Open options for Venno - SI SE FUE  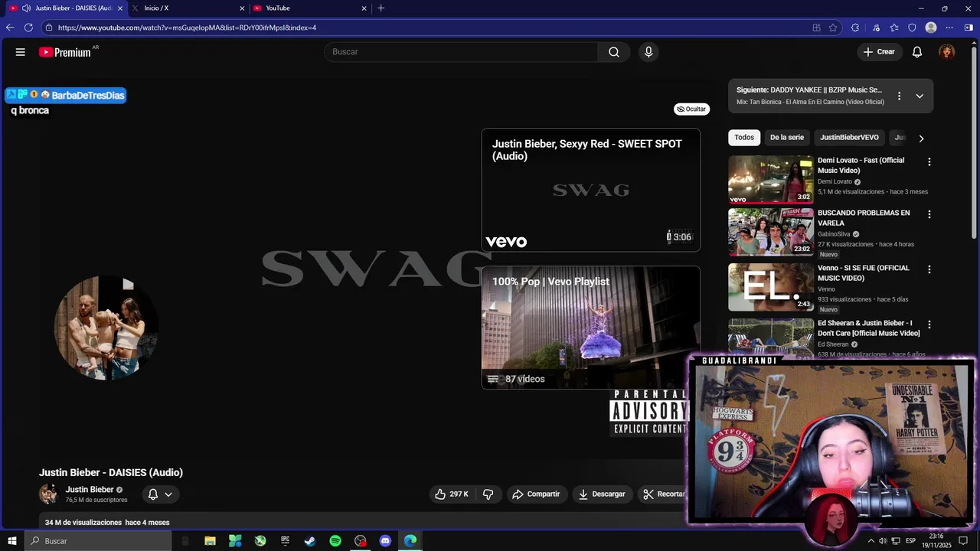point(929,269)
